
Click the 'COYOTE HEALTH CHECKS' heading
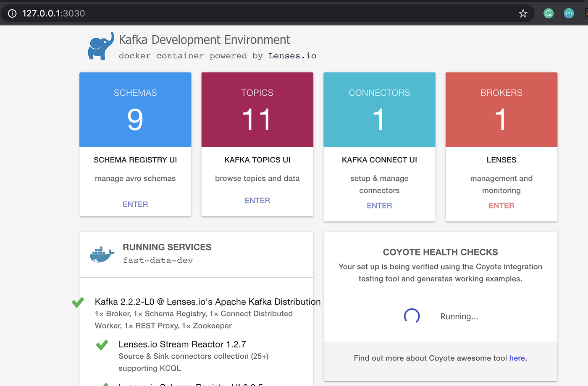pos(441,252)
